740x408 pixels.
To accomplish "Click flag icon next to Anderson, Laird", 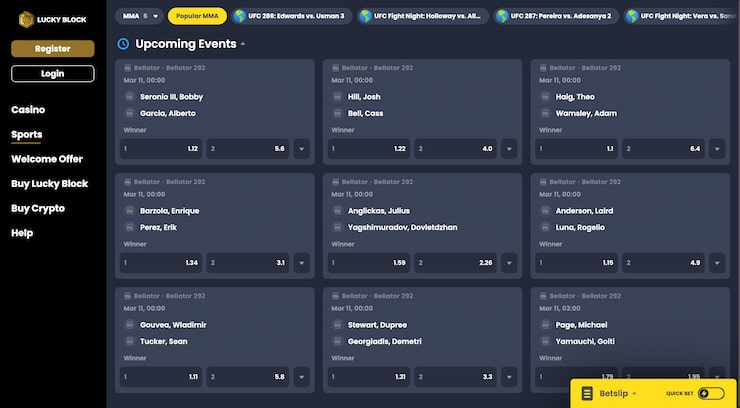I will coord(545,211).
